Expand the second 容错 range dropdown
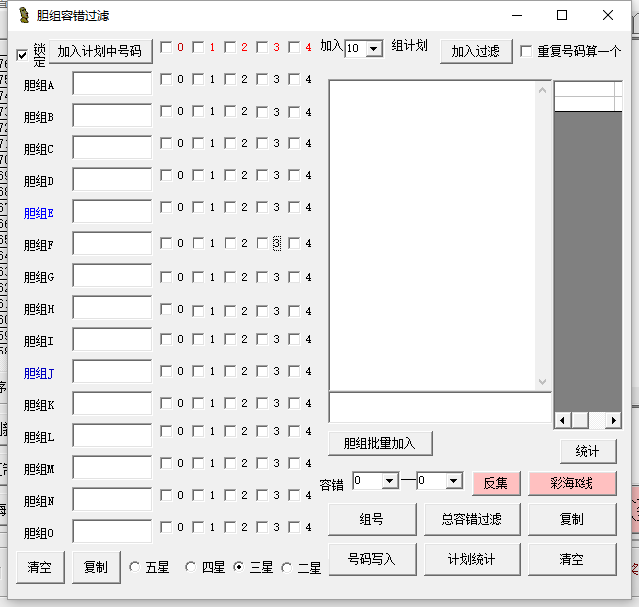 pyautogui.click(x=454, y=481)
